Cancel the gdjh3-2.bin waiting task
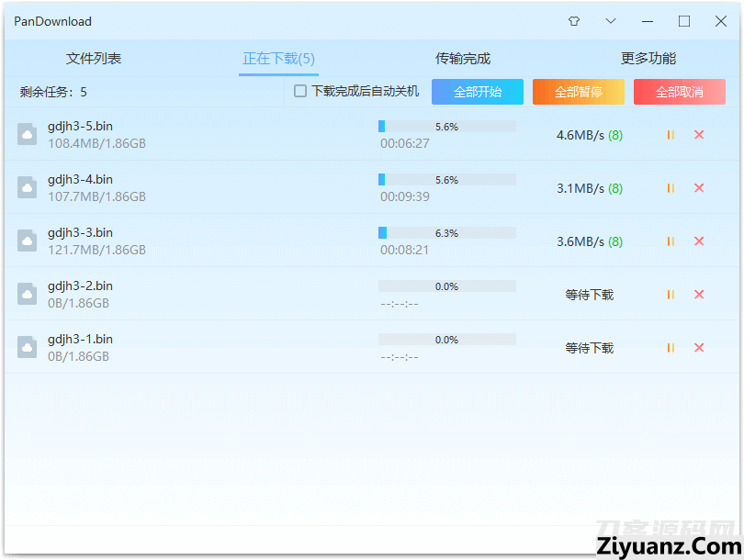The height and width of the screenshot is (560, 744). 699,295
